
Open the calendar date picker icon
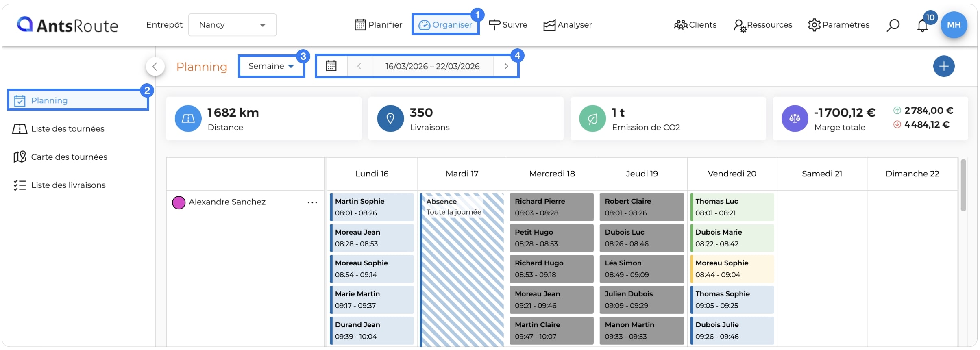point(331,66)
